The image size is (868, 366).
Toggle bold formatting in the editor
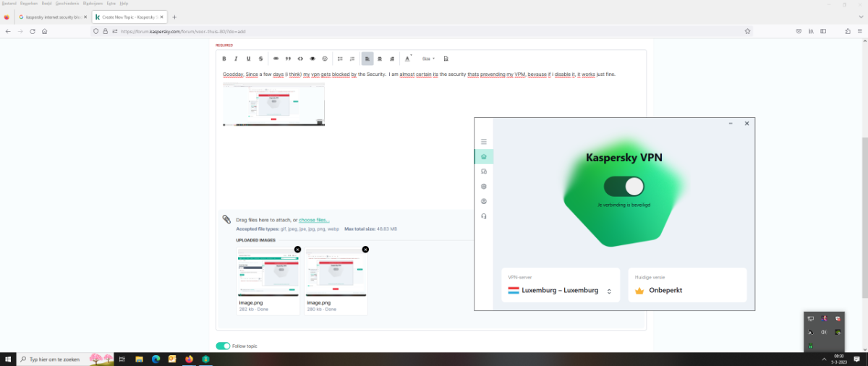[x=224, y=59]
